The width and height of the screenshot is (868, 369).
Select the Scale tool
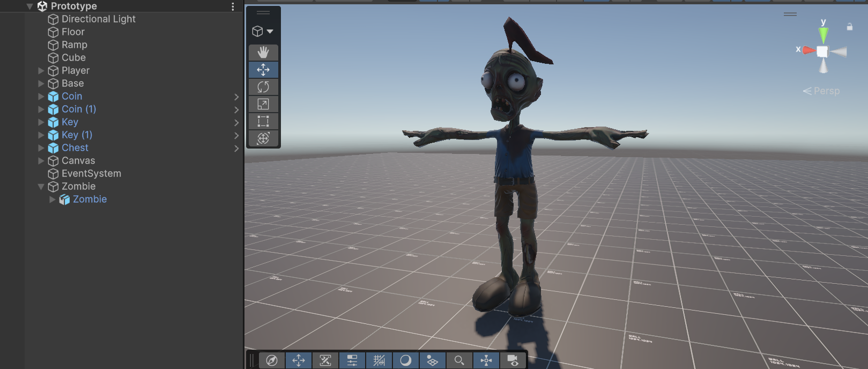tap(263, 104)
